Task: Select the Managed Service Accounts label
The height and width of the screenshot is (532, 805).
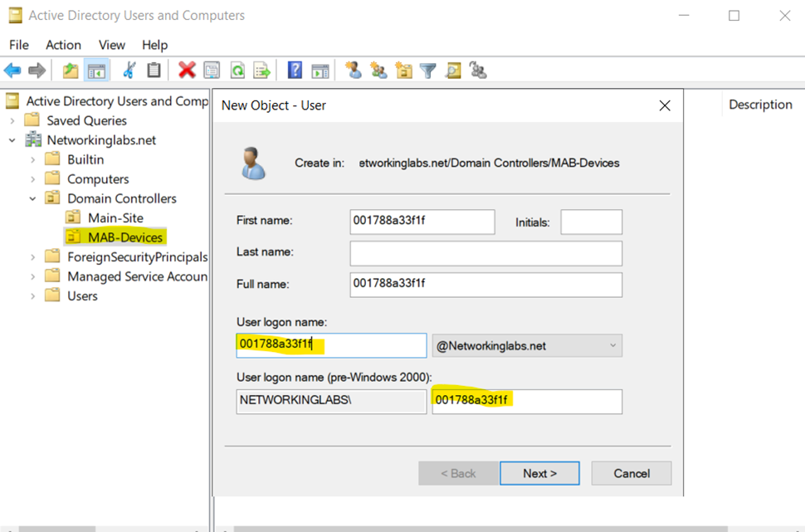Action: click(x=138, y=276)
